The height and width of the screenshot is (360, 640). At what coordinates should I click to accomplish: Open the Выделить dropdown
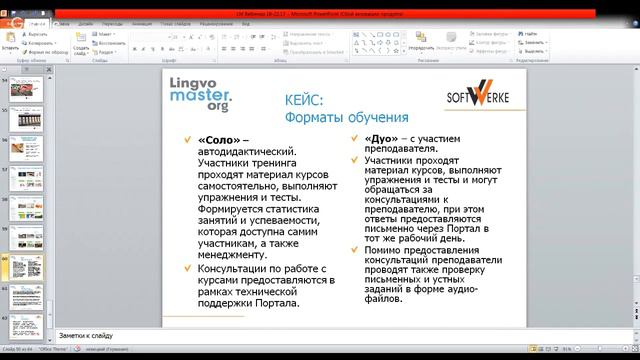point(533,51)
